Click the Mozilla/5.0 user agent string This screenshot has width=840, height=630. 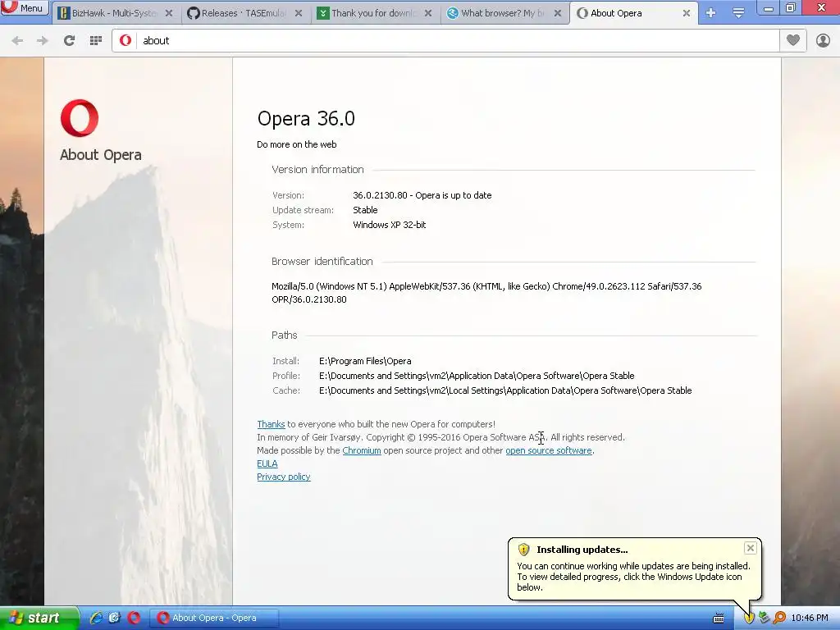pos(486,293)
